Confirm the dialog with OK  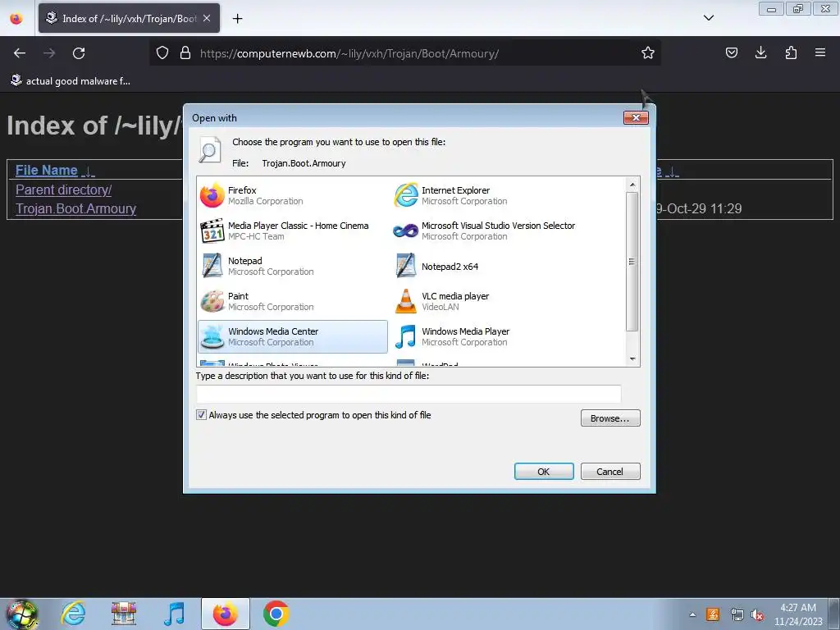(544, 472)
